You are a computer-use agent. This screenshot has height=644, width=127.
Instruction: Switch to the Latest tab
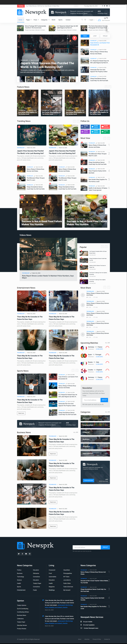(x=95, y=36)
